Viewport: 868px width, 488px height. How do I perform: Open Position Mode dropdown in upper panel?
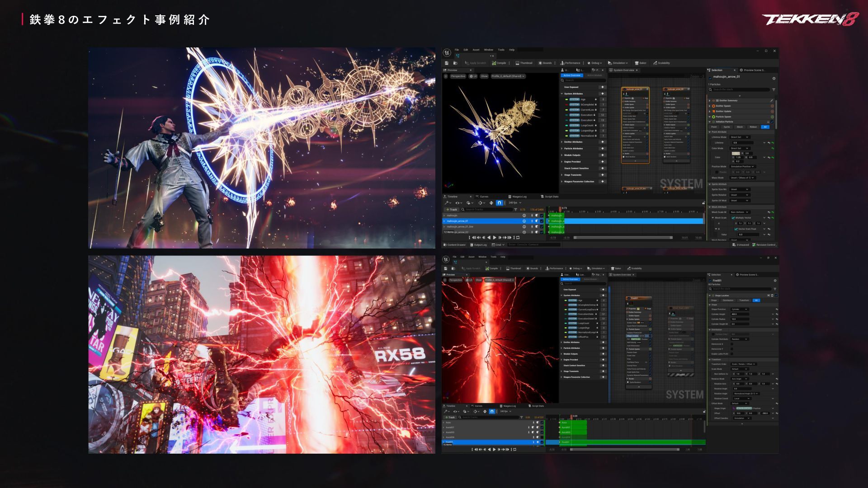click(x=743, y=167)
